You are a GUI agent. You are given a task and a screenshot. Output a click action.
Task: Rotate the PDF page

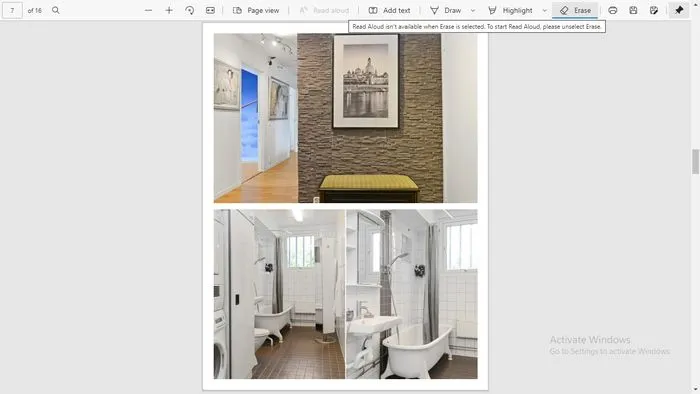[189, 10]
